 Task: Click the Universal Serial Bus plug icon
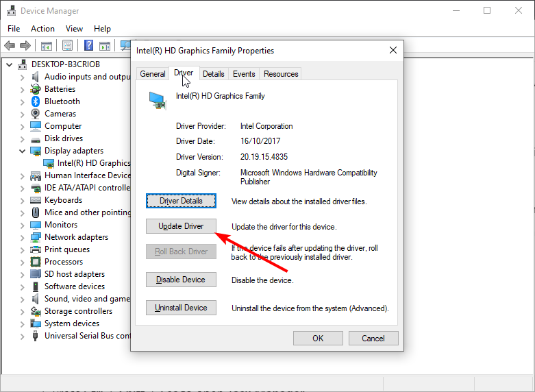[36, 336]
